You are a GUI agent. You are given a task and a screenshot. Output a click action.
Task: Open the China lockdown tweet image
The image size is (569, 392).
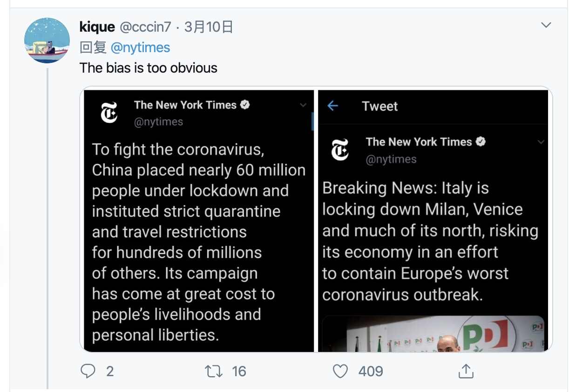point(198,233)
